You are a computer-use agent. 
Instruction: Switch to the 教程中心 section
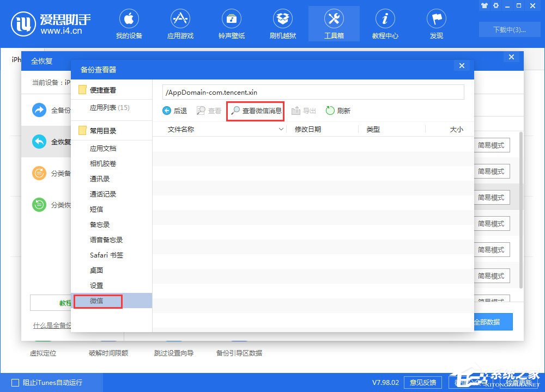pos(385,23)
